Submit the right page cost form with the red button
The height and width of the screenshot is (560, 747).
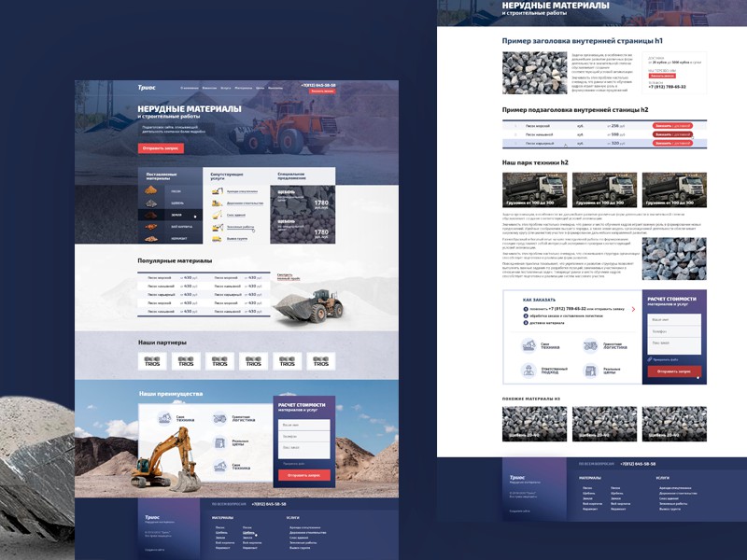point(674,371)
